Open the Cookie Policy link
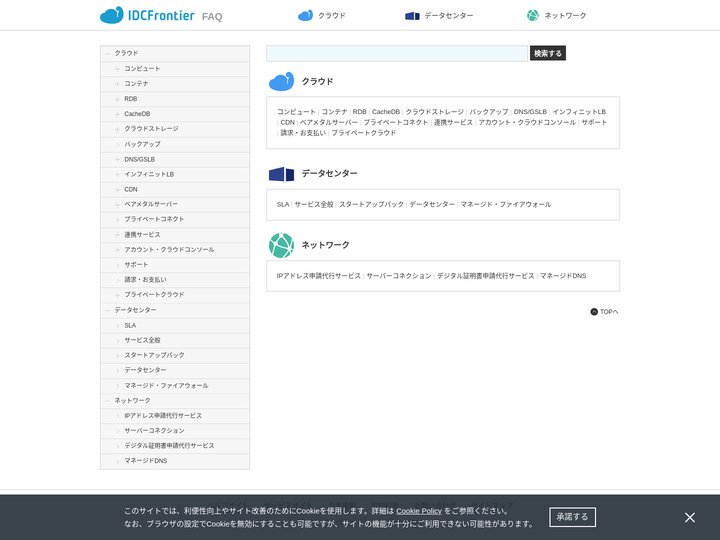This screenshot has height=540, width=720. point(419,511)
